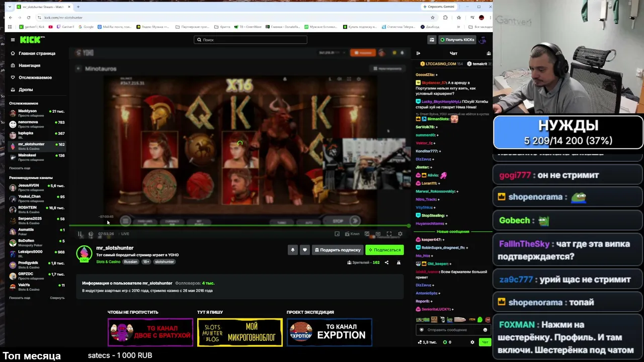Click green Подписаться button
644x362 pixels.
point(384,250)
